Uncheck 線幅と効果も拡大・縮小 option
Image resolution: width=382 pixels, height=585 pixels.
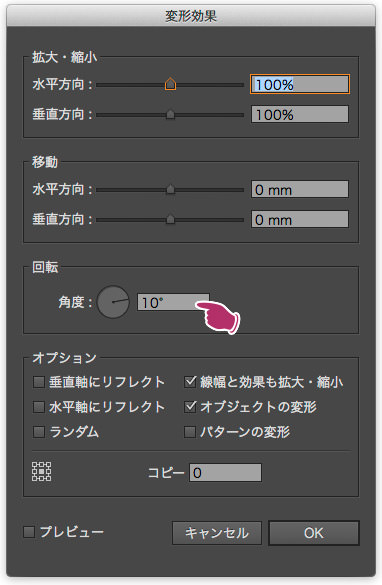point(190,381)
